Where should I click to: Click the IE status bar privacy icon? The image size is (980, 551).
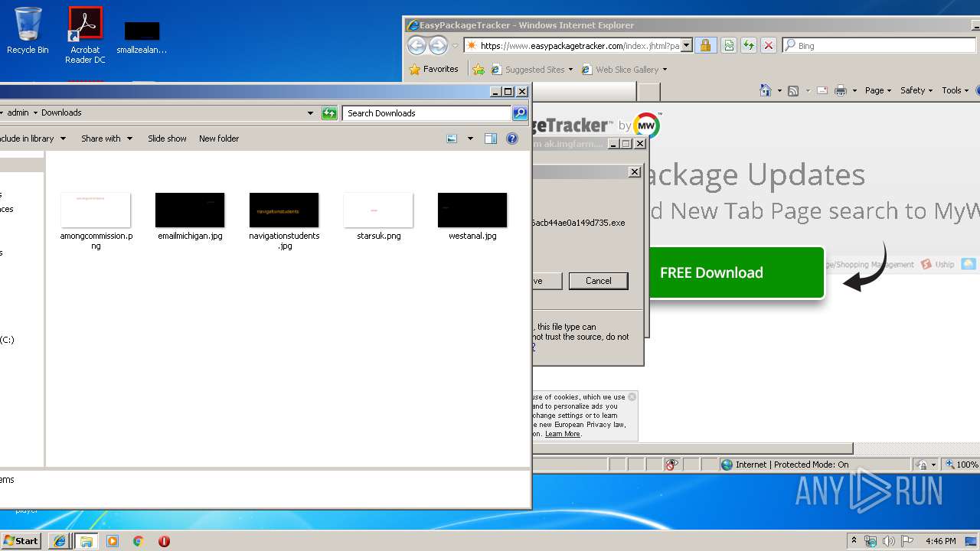click(671, 465)
